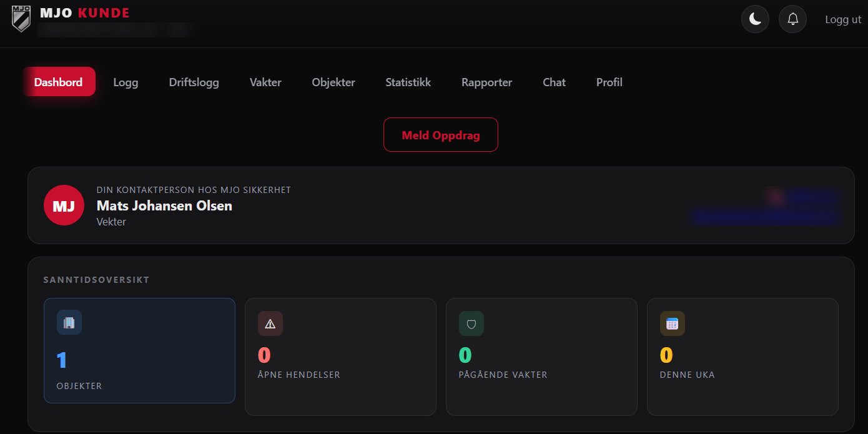868x434 pixels.
Task: Click 'Din kontaktperson hos MJO Sikkerhet' label
Action: [194, 190]
